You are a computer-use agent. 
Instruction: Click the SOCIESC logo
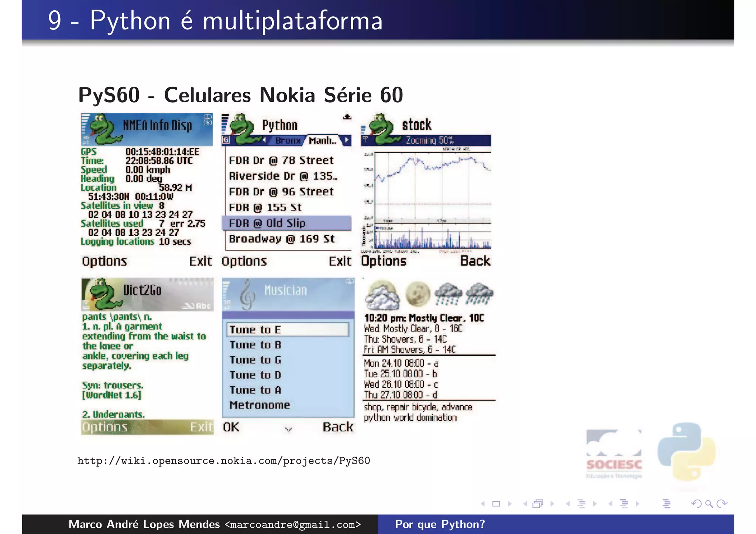click(614, 454)
